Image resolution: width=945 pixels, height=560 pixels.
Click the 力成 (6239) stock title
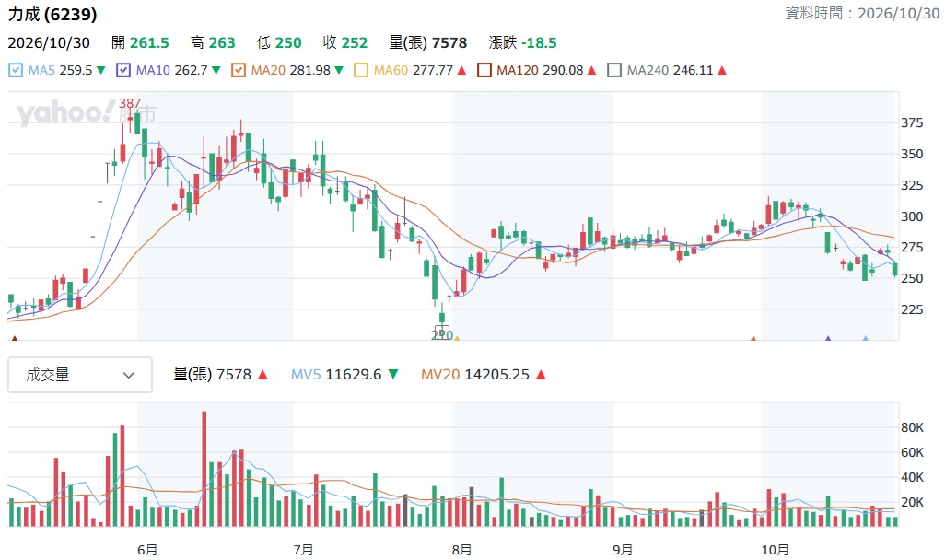pyautogui.click(x=52, y=14)
